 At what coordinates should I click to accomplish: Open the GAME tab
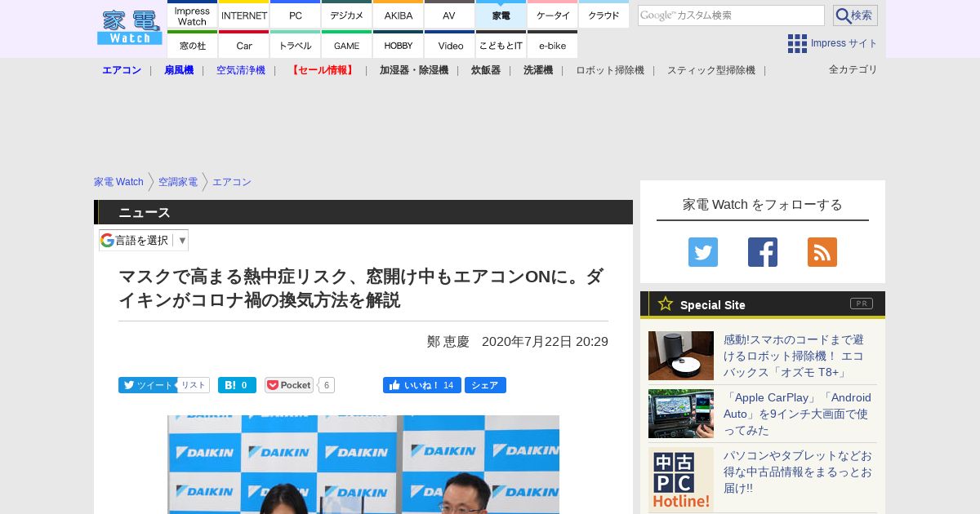(347, 45)
